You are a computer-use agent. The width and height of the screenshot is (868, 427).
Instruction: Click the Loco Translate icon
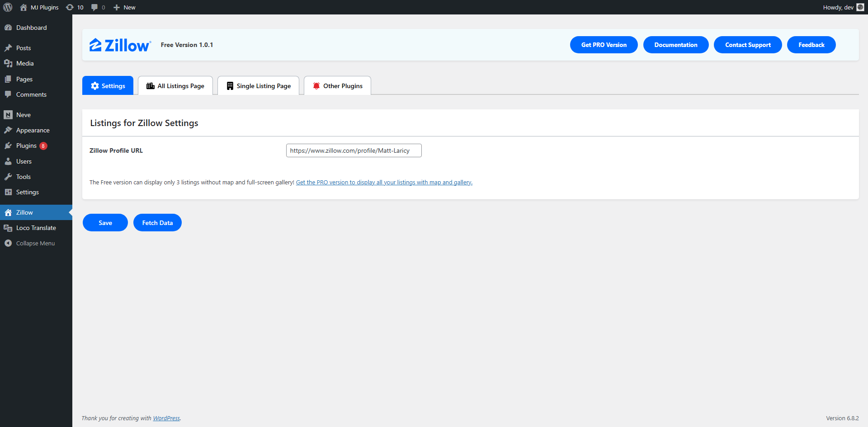8,228
